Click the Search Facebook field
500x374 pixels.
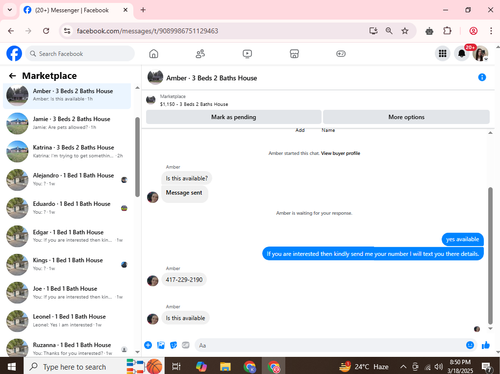(x=80, y=54)
